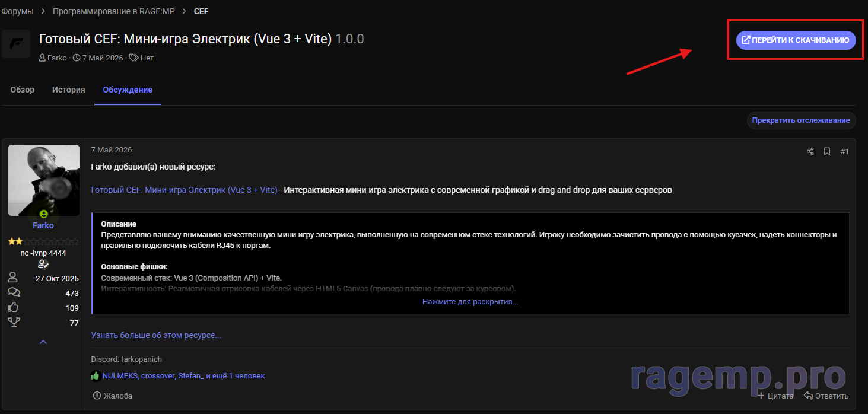Viewport: 868px width, 414px height.
Task: Click the messages count icon in user sidebar
Action: (14, 292)
